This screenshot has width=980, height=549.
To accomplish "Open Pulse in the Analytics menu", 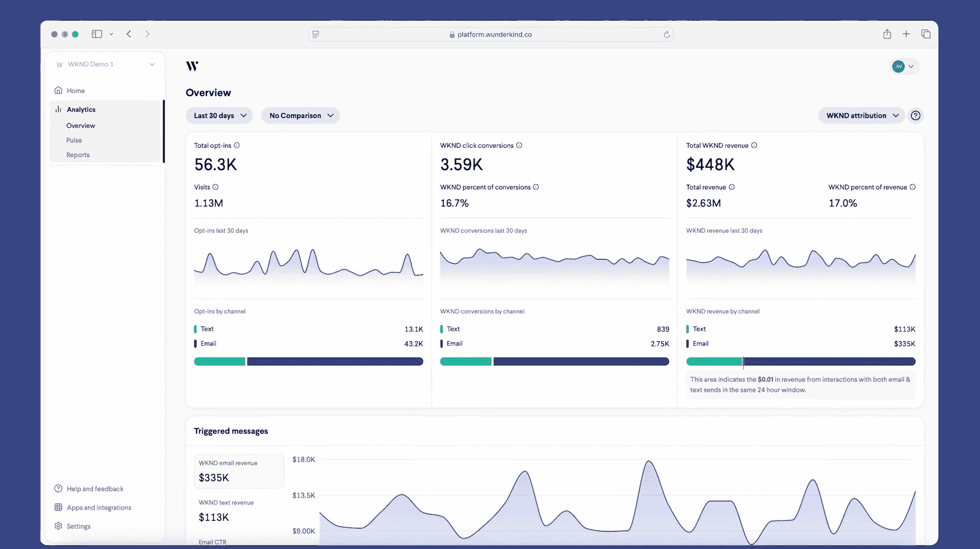I will point(74,140).
